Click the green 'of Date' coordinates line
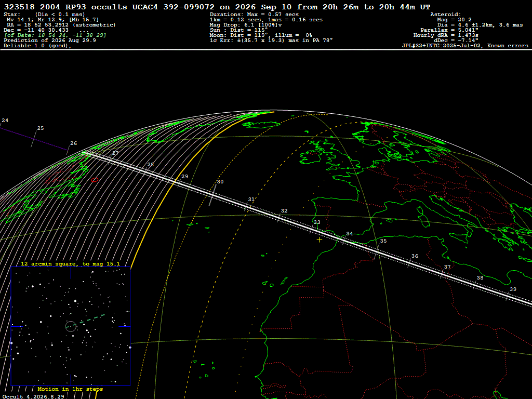 (55, 35)
